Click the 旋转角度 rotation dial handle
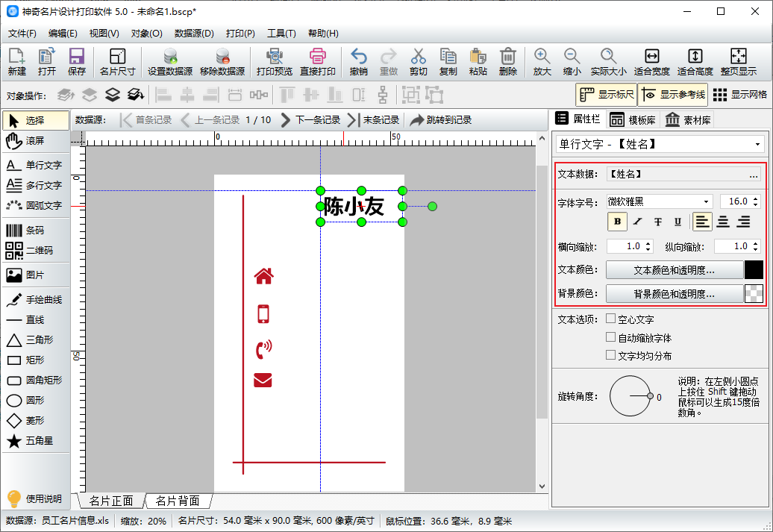The width and height of the screenshot is (773, 532). tap(650, 396)
